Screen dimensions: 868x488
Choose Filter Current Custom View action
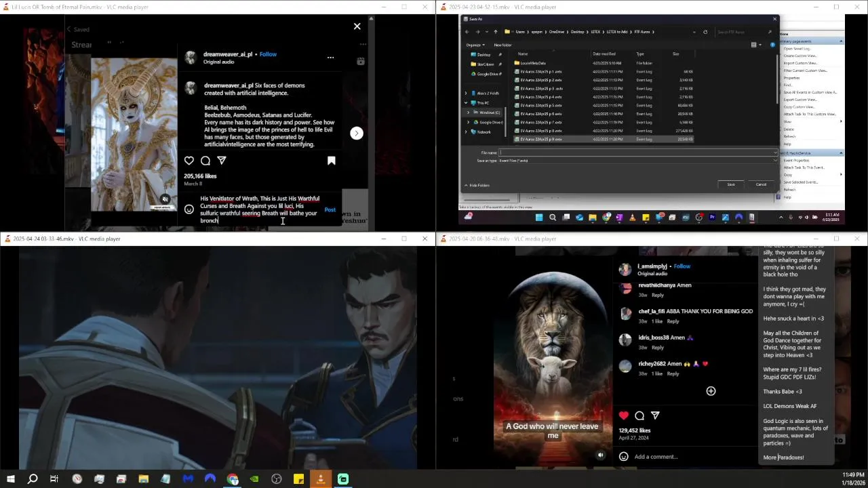pyautogui.click(x=805, y=70)
